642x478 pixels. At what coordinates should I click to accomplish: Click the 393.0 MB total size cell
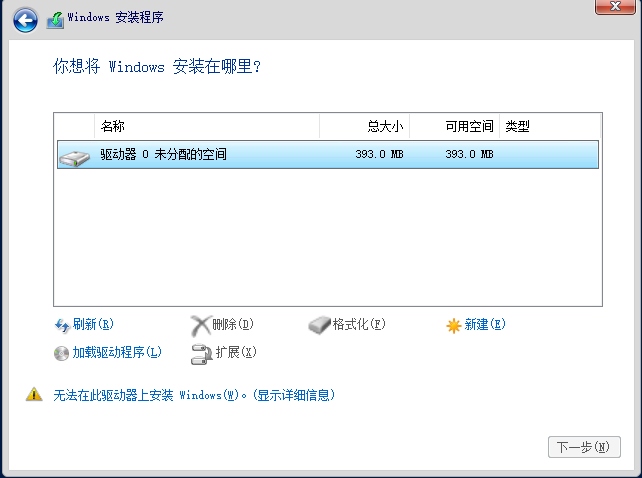point(379,154)
